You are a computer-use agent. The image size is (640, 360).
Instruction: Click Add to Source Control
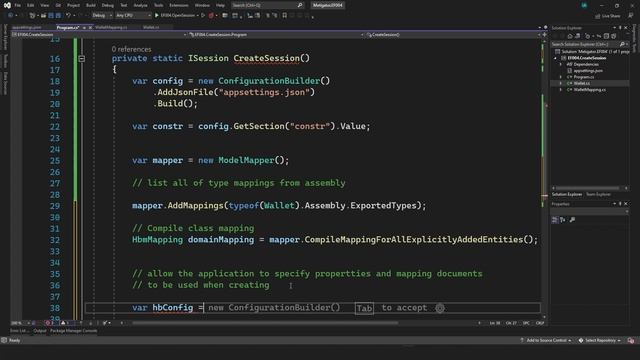pos(546,340)
